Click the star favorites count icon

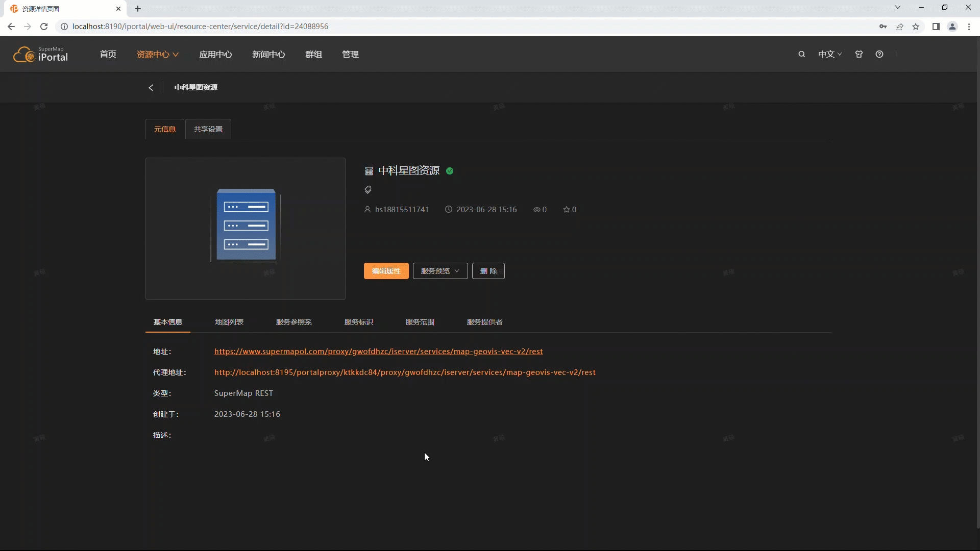(566, 210)
